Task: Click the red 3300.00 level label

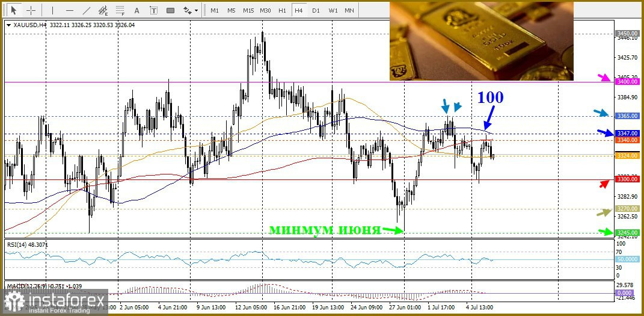Action: pos(627,179)
